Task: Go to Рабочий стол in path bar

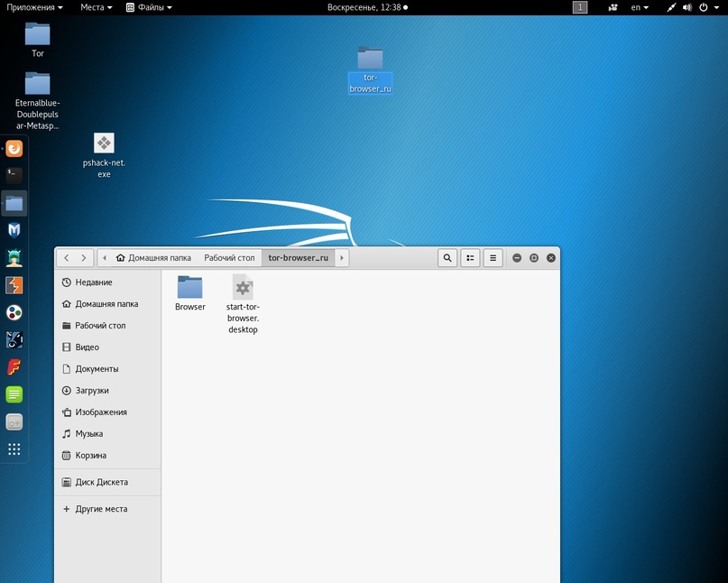Action: click(x=229, y=258)
